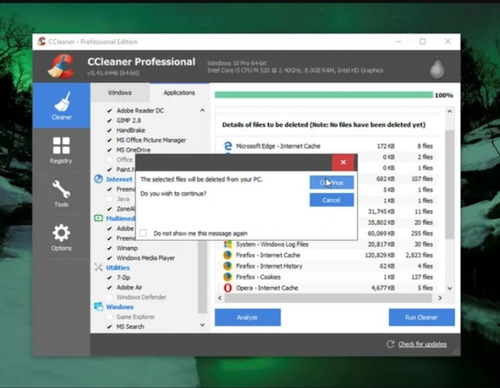This screenshot has height=388, width=500.
Task: Select the Windows category heading in list
Action: [x=120, y=307]
